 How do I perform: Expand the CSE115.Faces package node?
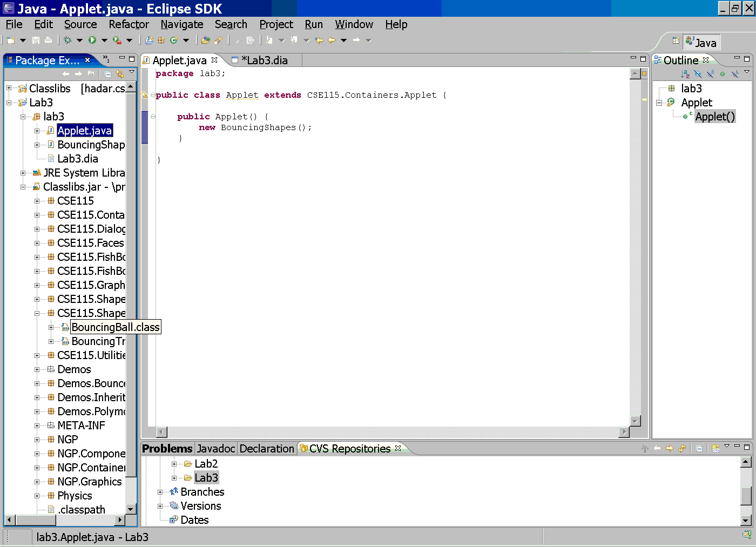tap(37, 243)
